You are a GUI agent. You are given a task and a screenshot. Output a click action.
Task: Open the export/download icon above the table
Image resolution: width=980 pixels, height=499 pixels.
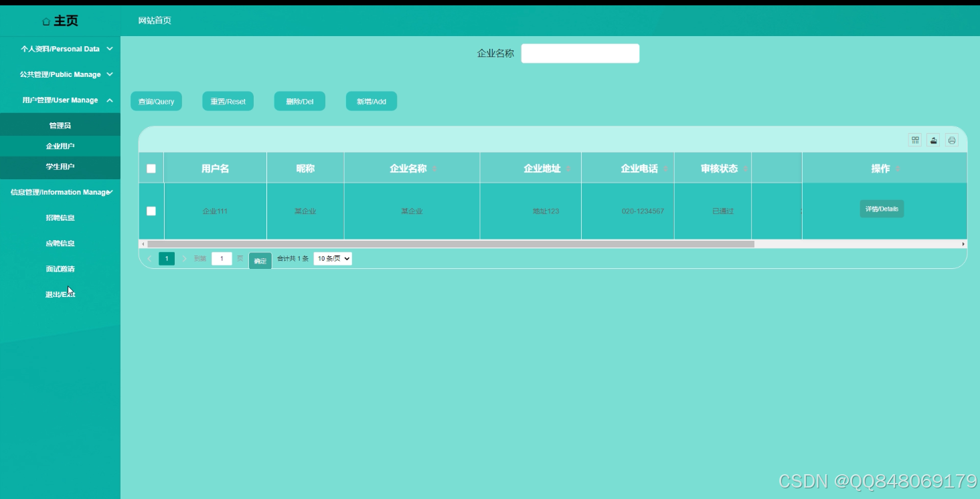coord(934,140)
